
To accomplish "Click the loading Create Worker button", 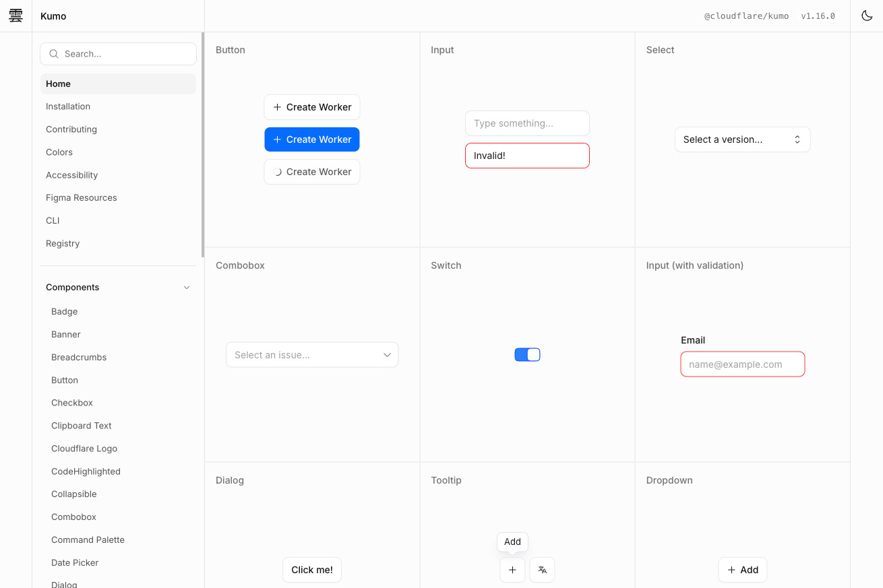I will click(x=312, y=172).
